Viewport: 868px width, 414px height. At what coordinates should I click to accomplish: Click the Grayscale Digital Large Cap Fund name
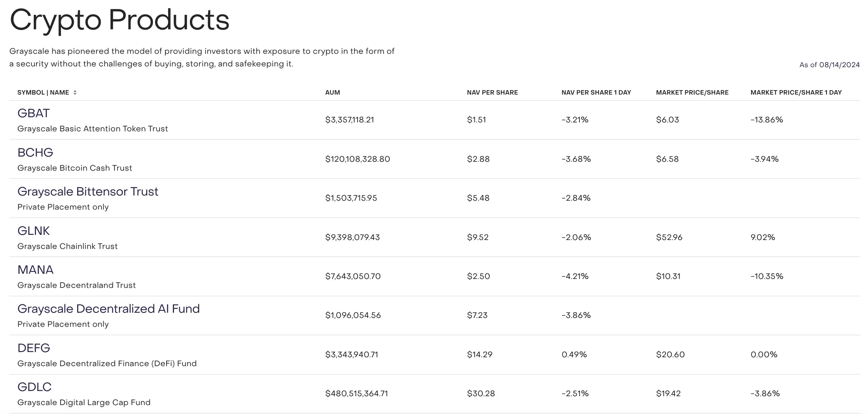click(84, 402)
